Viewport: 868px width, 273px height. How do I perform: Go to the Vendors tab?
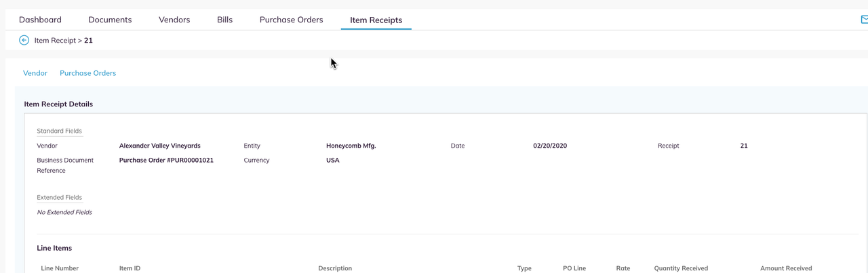click(x=174, y=20)
